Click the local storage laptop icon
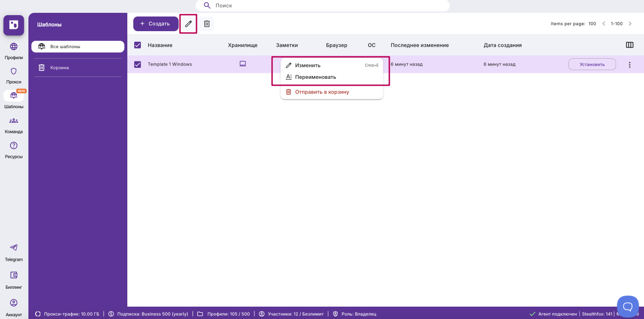The width and height of the screenshot is (644, 319). (x=243, y=64)
